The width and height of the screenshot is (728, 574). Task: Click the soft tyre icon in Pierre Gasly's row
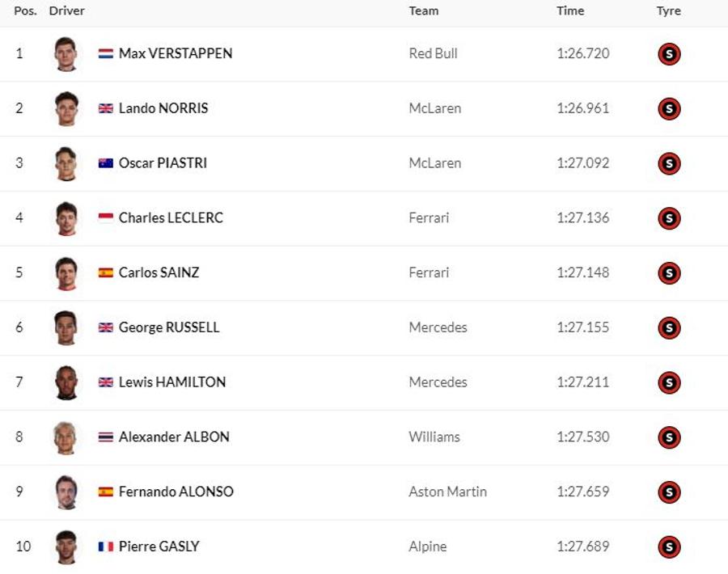669,547
